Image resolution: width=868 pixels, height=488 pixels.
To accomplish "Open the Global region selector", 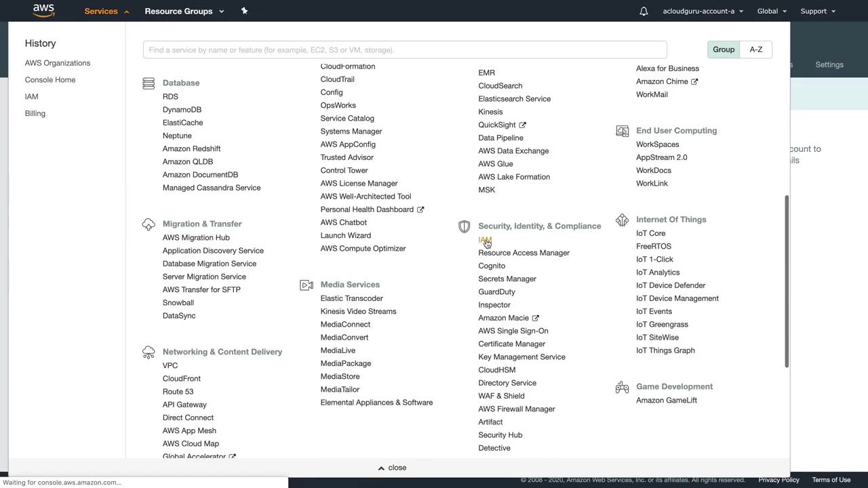I will (x=772, y=12).
